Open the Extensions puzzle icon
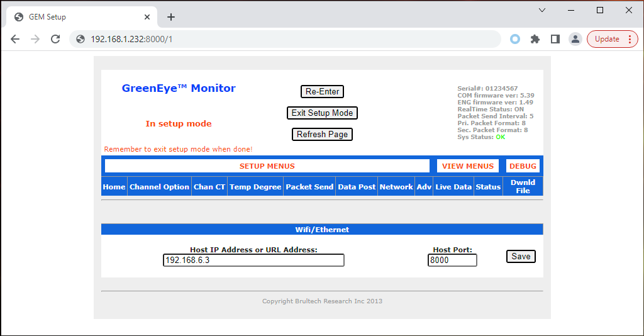644x336 pixels. coord(535,39)
